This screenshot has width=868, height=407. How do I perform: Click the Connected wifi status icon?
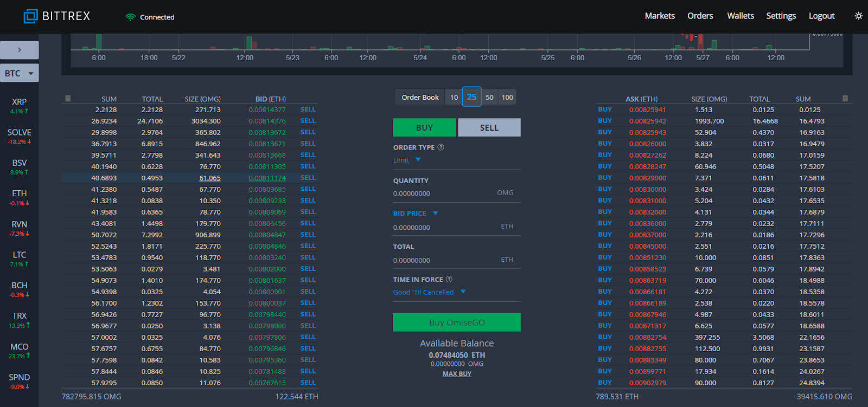pyautogui.click(x=130, y=17)
